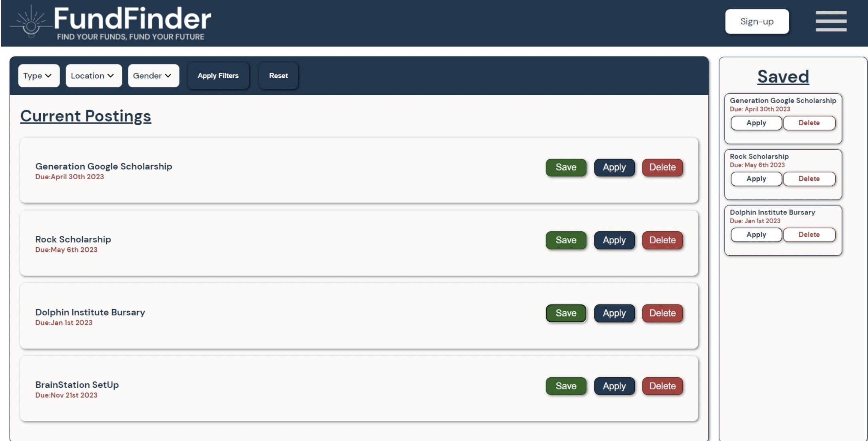Click saved card title 'Dolphin Institute Bursary'
Screen dimensions: 868x441
point(772,212)
